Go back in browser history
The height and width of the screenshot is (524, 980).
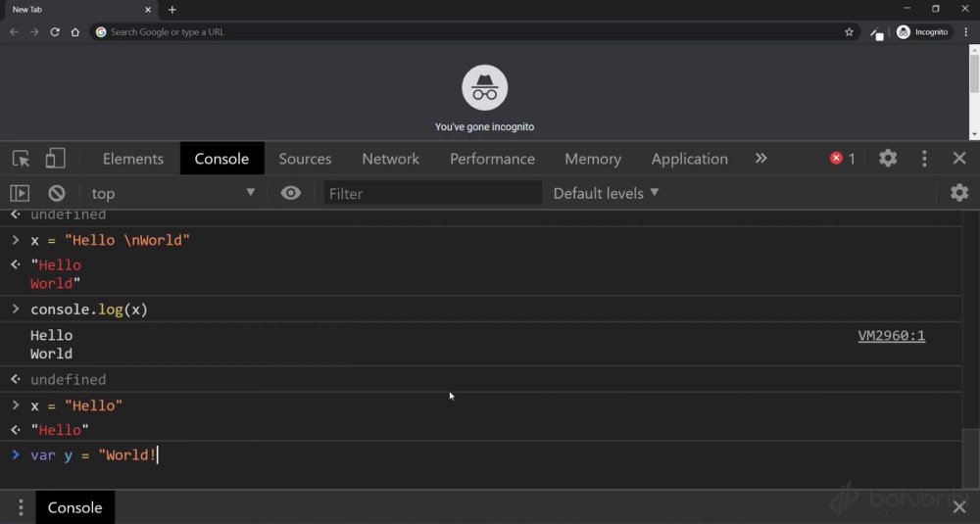click(14, 32)
